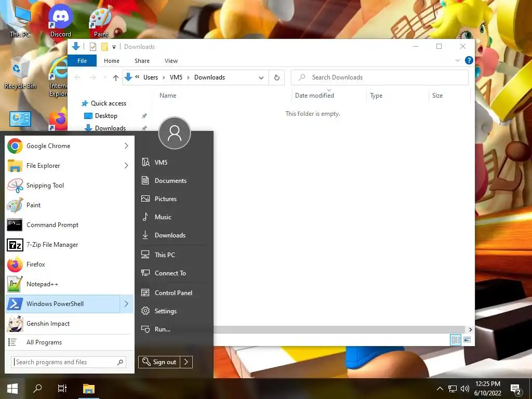Image resolution: width=532 pixels, height=399 pixels.
Task: Switch to details view in Explorer
Action: pyautogui.click(x=456, y=340)
